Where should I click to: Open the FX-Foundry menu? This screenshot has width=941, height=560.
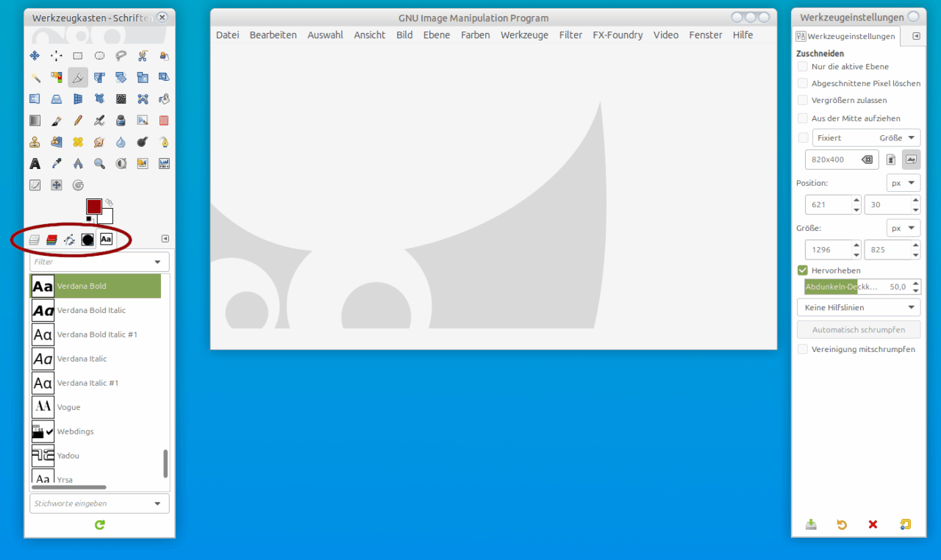tap(618, 35)
